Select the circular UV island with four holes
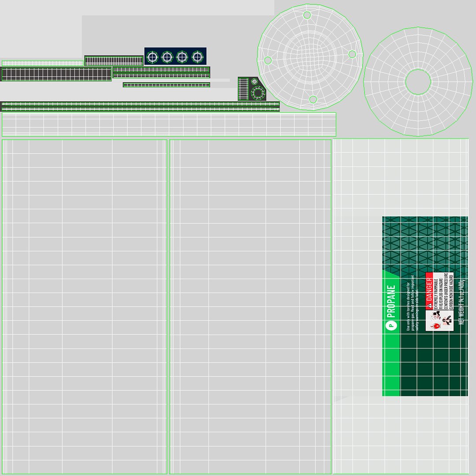Screen dimensions: 476x476 point(310,57)
